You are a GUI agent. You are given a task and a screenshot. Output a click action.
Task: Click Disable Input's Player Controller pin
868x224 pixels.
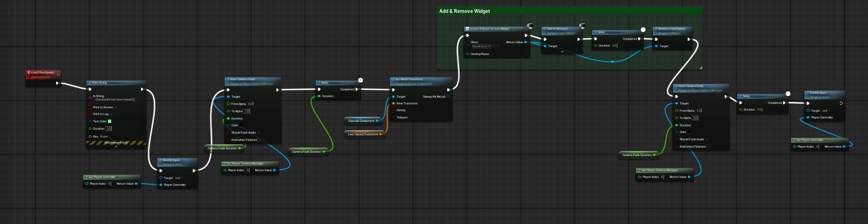point(161,185)
